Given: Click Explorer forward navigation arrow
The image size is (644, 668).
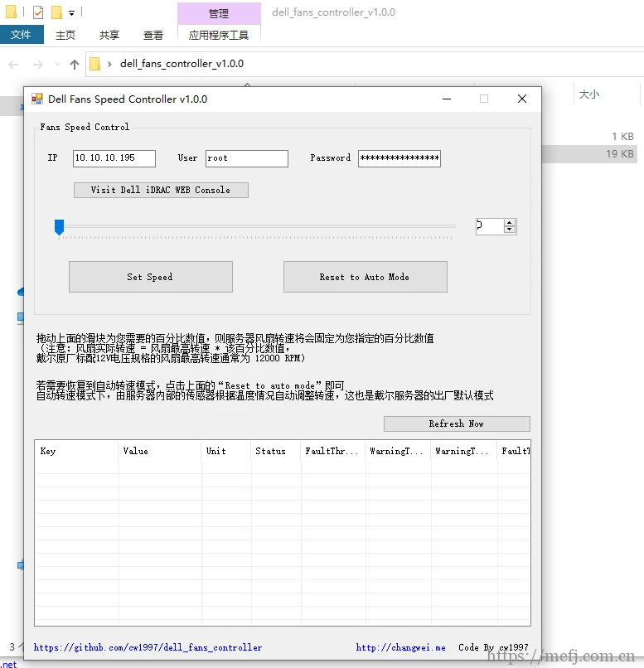Looking at the screenshot, I should point(38,65).
